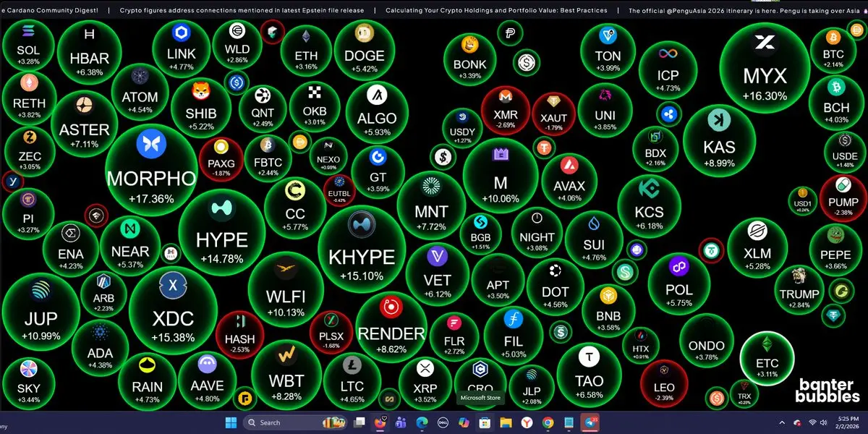Open the TAO bubble at +6.58%
This screenshot has height=434, width=868.
click(589, 374)
